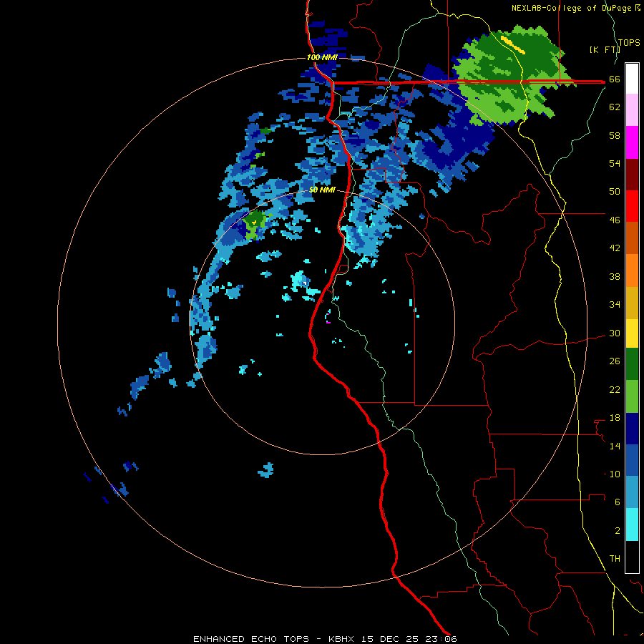This screenshot has width=644, height=644.
Task: Click the light blue legend swatch
Action: coord(632,492)
